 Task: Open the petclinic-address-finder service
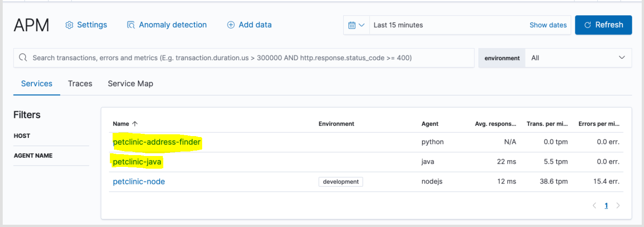pos(156,142)
